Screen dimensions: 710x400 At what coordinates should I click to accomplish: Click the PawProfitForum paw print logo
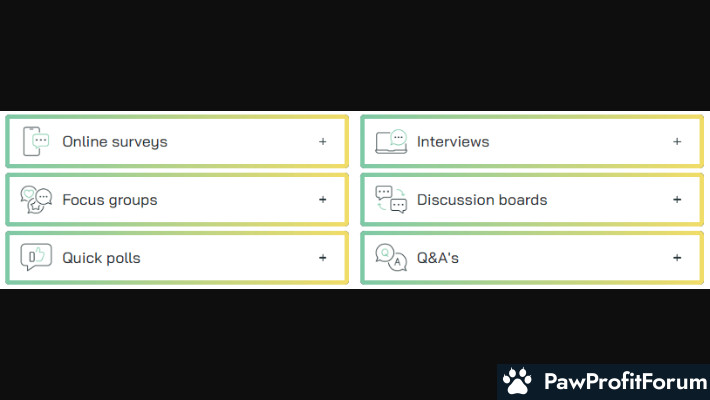[518, 381]
